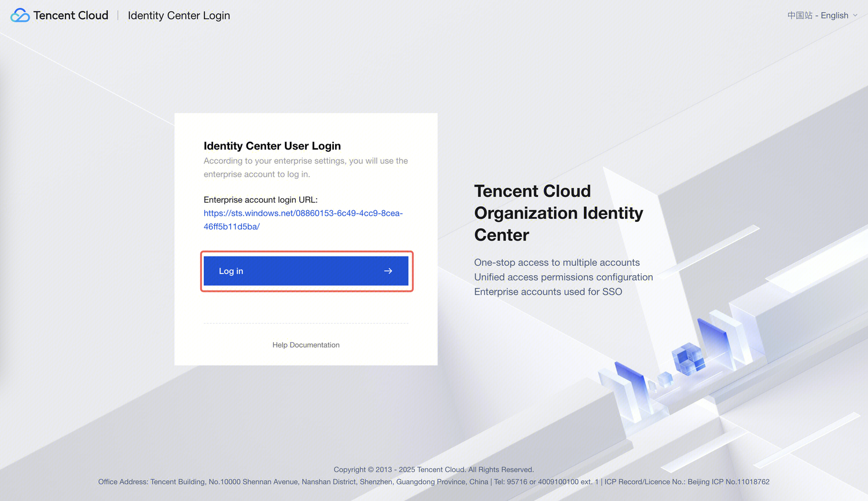Click the Tencent Cloud logo icon

pyautogui.click(x=20, y=16)
